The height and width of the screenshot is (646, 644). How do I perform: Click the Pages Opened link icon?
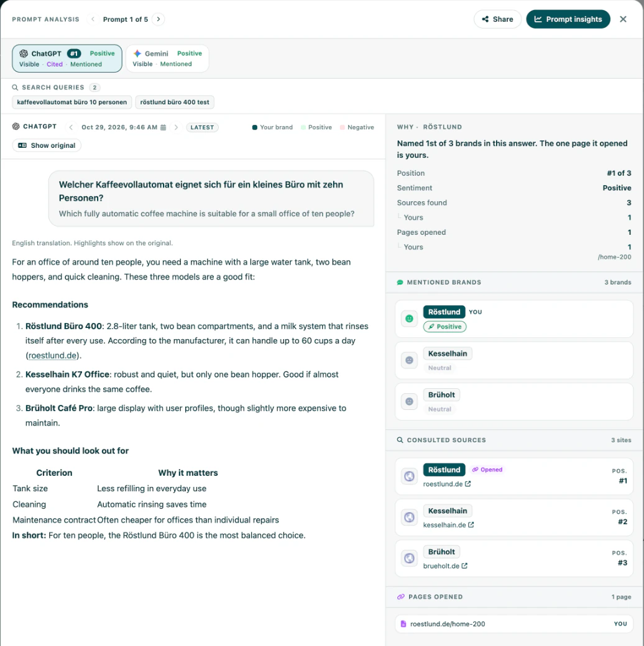(x=401, y=596)
